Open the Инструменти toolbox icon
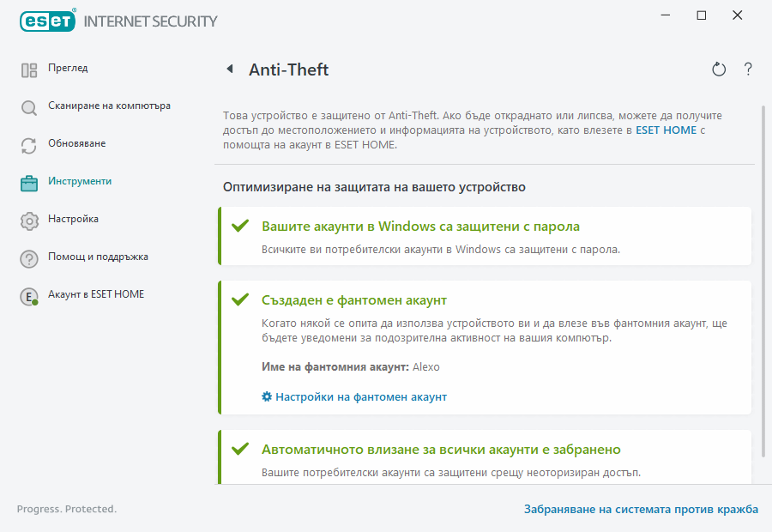The height and width of the screenshot is (532, 772). [28, 181]
